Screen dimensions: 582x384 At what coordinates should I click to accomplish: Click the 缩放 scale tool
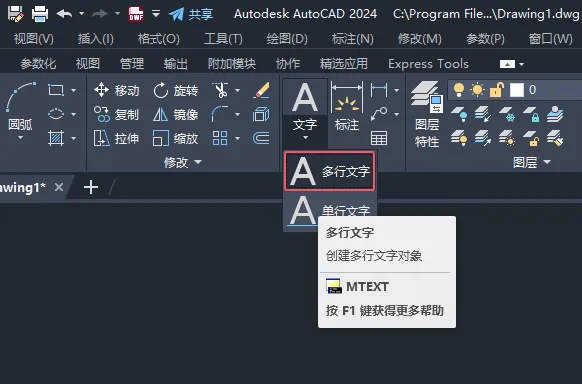click(176, 138)
